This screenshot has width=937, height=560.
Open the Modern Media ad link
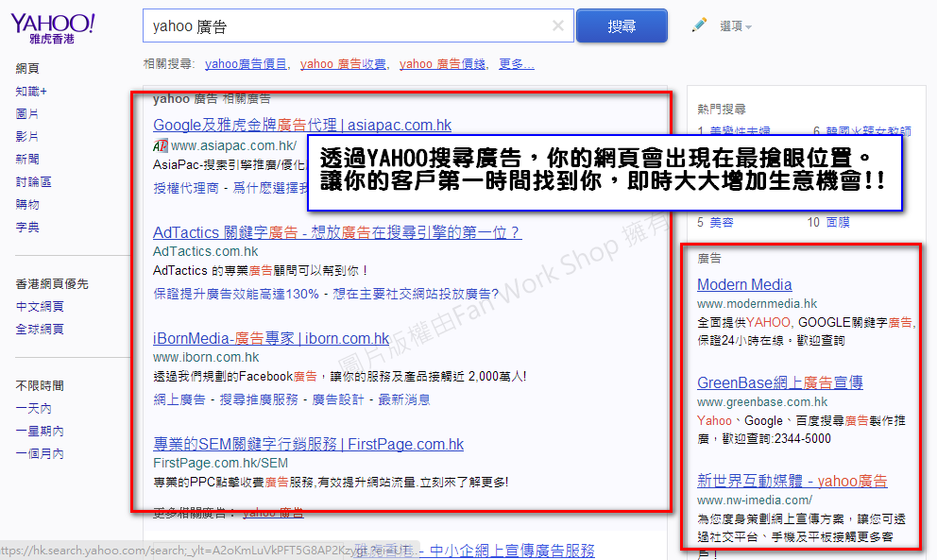[744, 285]
